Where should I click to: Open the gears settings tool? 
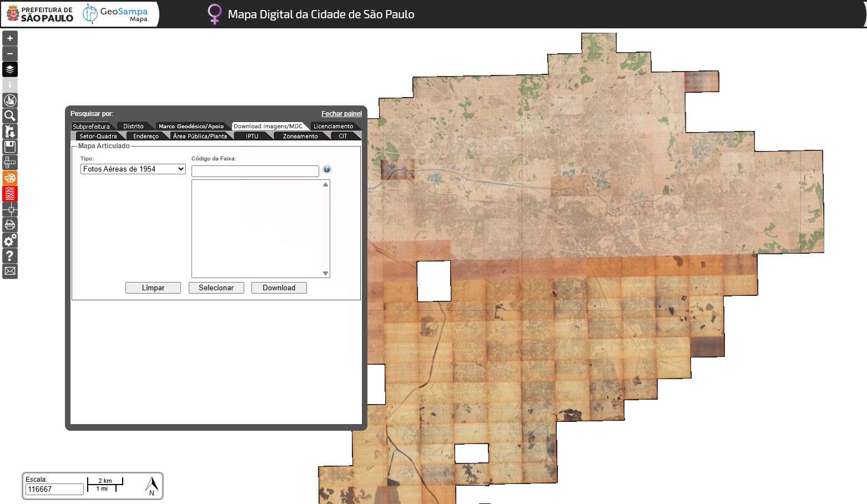[x=10, y=240]
